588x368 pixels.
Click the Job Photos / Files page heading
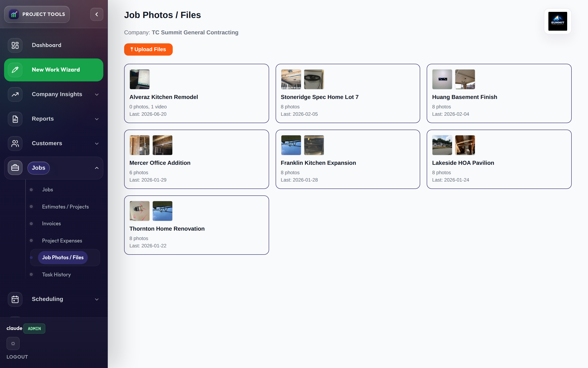coord(162,15)
